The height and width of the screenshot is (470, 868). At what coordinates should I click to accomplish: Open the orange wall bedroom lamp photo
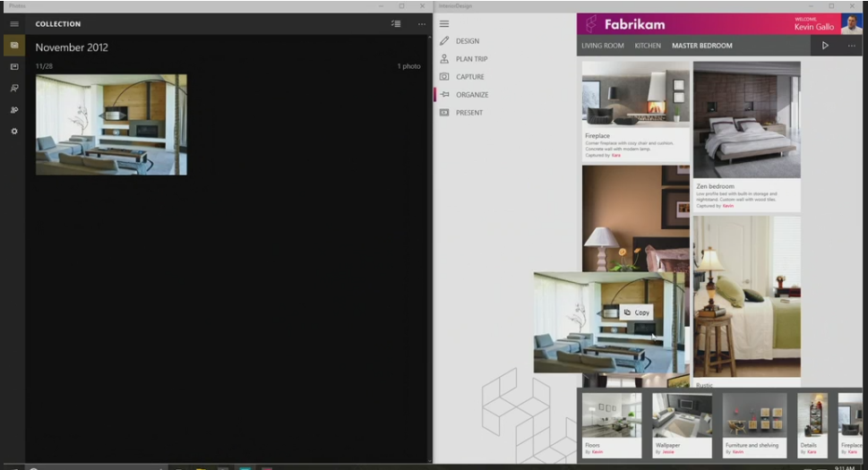coord(635,218)
